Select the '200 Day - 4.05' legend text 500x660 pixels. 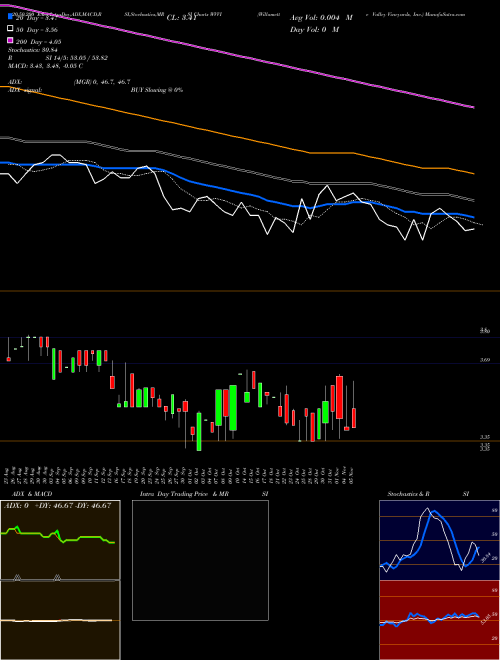tap(39, 41)
